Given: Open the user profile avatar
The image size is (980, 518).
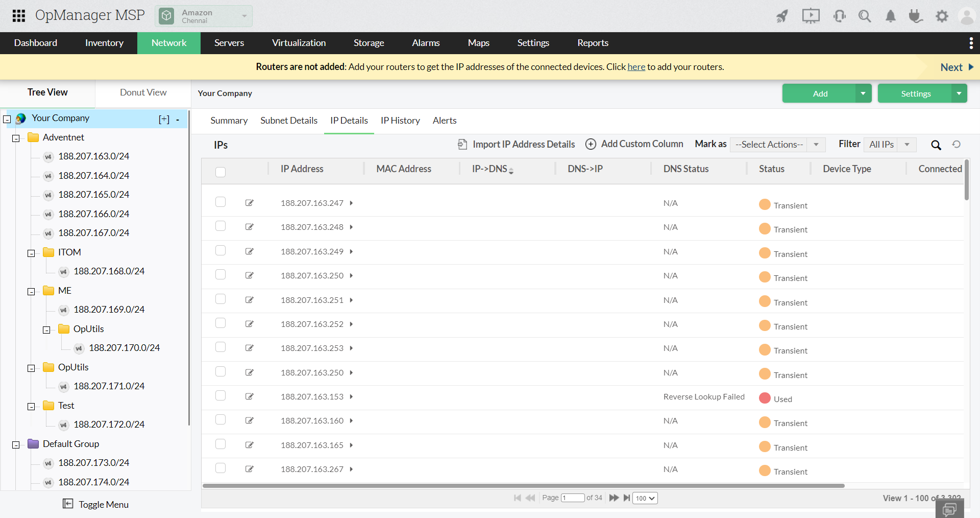Looking at the screenshot, I should pos(967,16).
